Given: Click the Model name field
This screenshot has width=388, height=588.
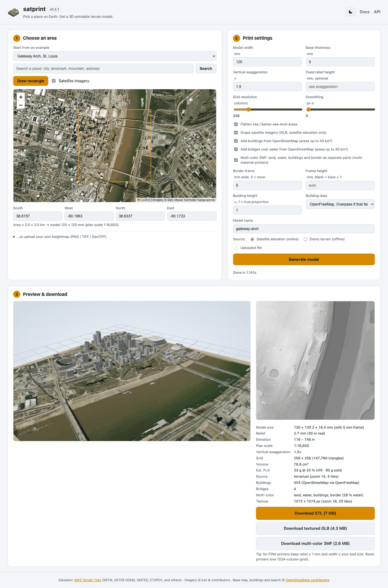Looking at the screenshot, I should (304, 229).
